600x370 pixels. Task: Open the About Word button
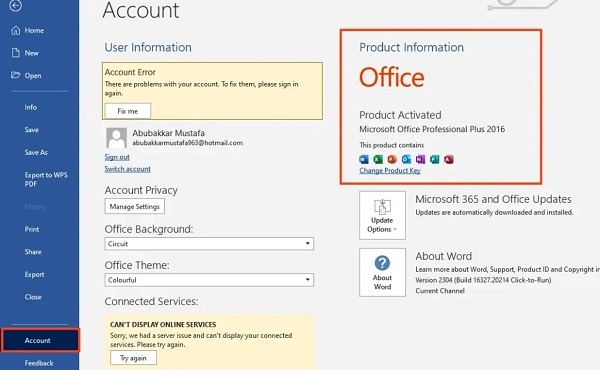(x=382, y=272)
